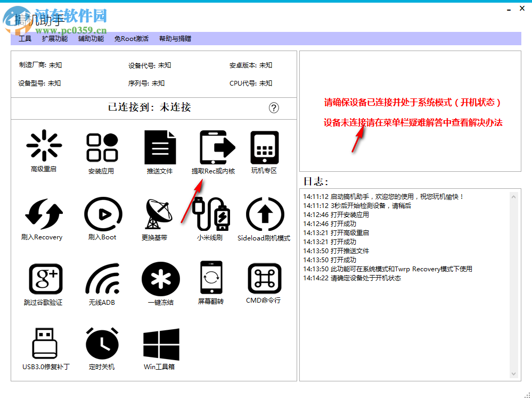Click red notice 设备未连接请在菜单栏疑难解答中查看解决办法
Screen dimensions: 532x400
pos(413,122)
